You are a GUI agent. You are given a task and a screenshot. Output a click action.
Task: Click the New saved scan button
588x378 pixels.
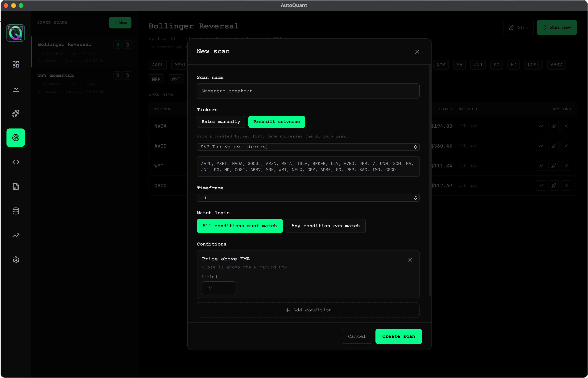(x=120, y=23)
